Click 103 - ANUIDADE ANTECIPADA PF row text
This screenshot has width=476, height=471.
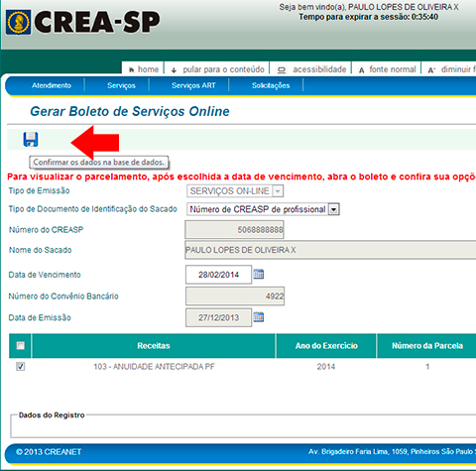click(x=154, y=367)
